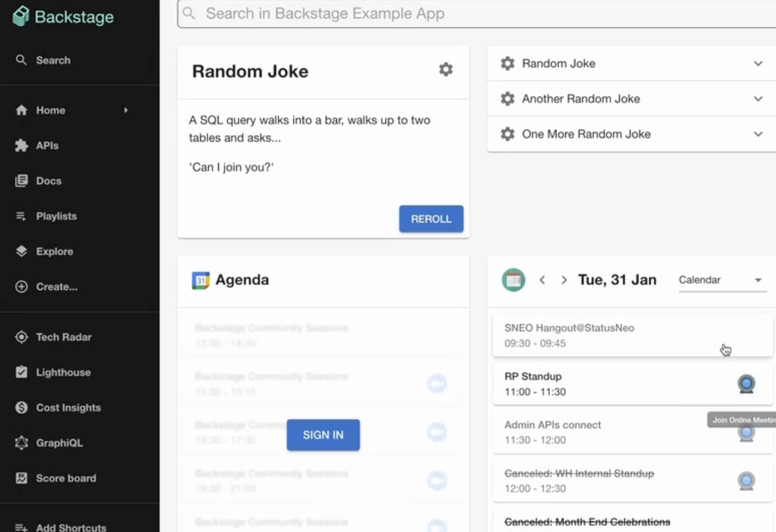The width and height of the screenshot is (776, 532).
Task: Sign in to the Agenda calendar
Action: [x=323, y=435]
